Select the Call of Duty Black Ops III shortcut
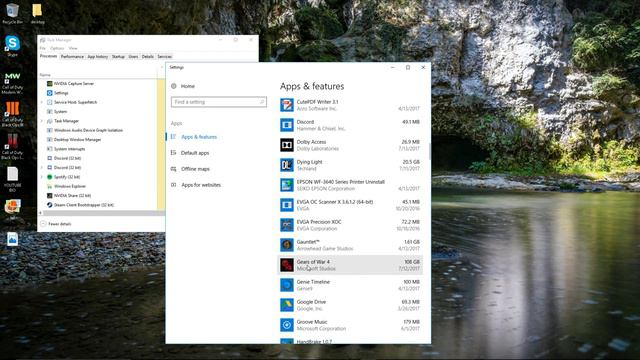Viewport: 640px width, 360px height. tap(12, 114)
